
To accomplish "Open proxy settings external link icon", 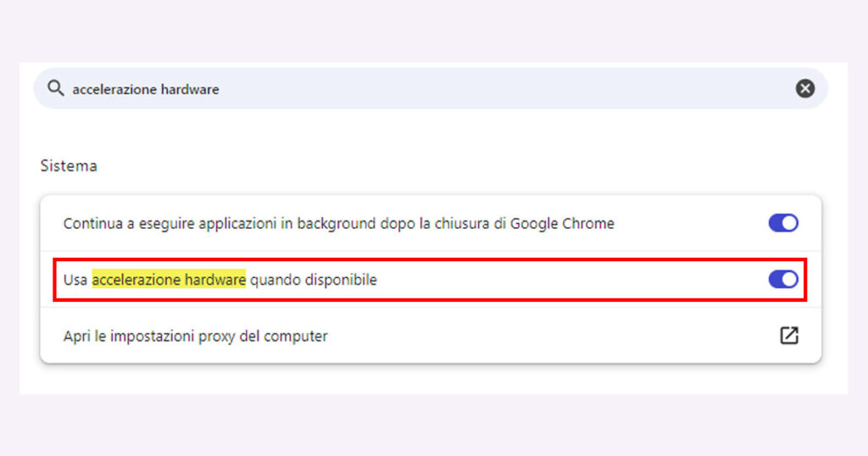I will coord(789,336).
